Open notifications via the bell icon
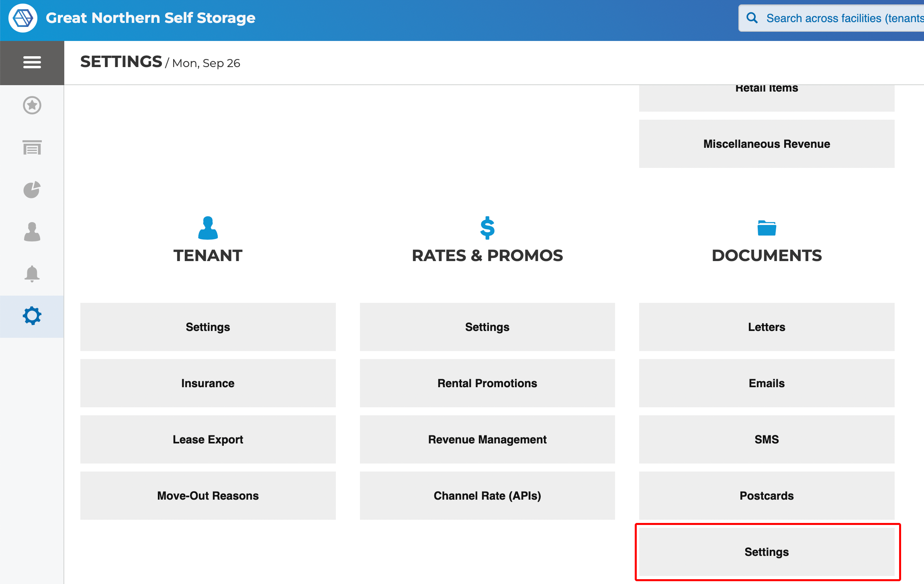This screenshot has width=924, height=584. coord(32,274)
